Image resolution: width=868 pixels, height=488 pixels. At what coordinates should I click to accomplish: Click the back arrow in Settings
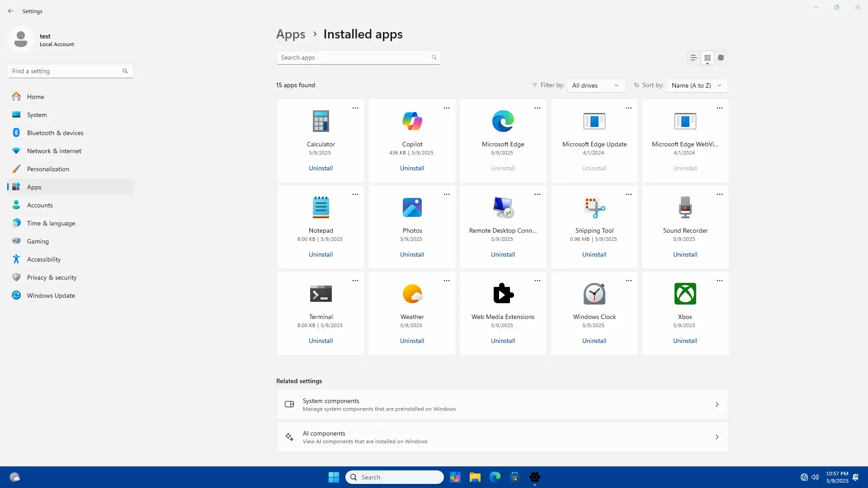pyautogui.click(x=11, y=11)
